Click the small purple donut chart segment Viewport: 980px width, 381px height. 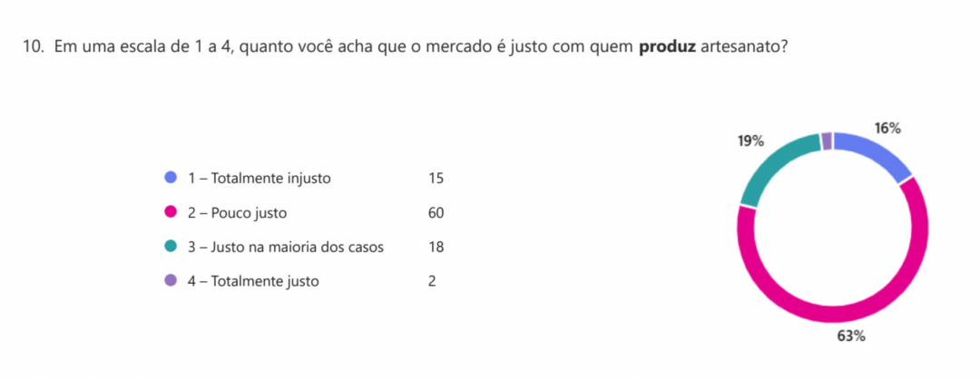[827, 141]
